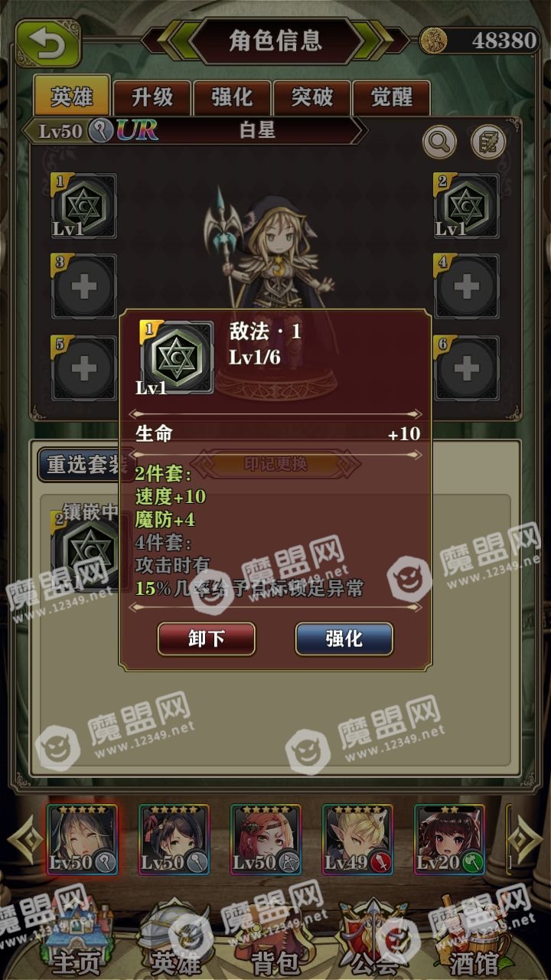Tap the gold coin currency icon
551x980 pixels.
click(x=435, y=40)
